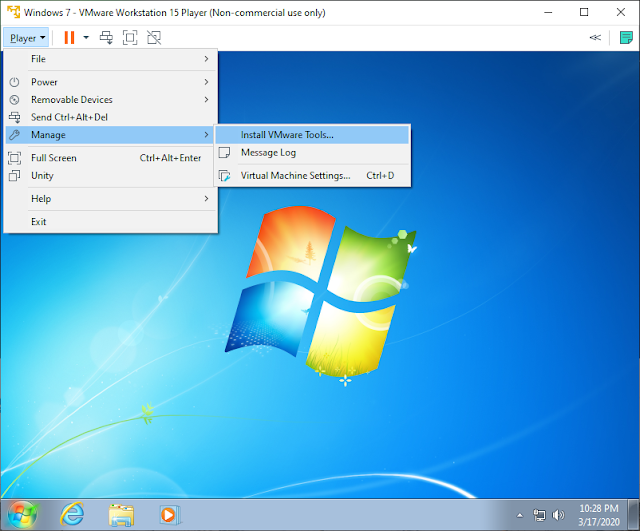This screenshot has width=640, height=531.
Task: Click the Send Ctrl+Alt+Del toolbar icon
Action: pyautogui.click(x=107, y=38)
